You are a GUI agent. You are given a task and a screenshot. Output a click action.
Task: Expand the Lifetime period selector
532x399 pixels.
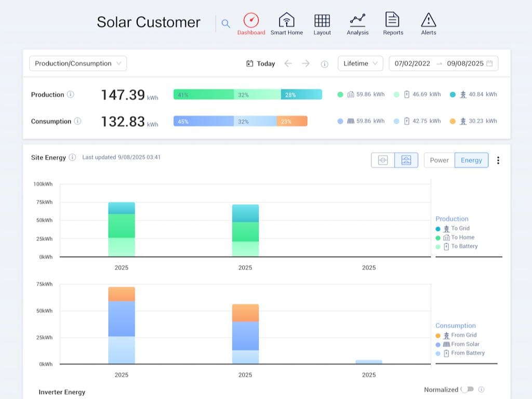click(x=360, y=63)
